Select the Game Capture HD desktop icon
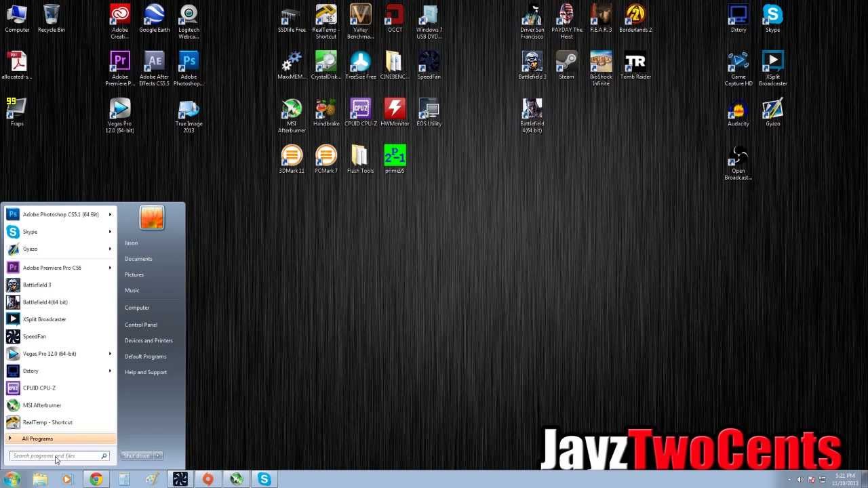The width and height of the screenshot is (868, 488). (x=738, y=68)
